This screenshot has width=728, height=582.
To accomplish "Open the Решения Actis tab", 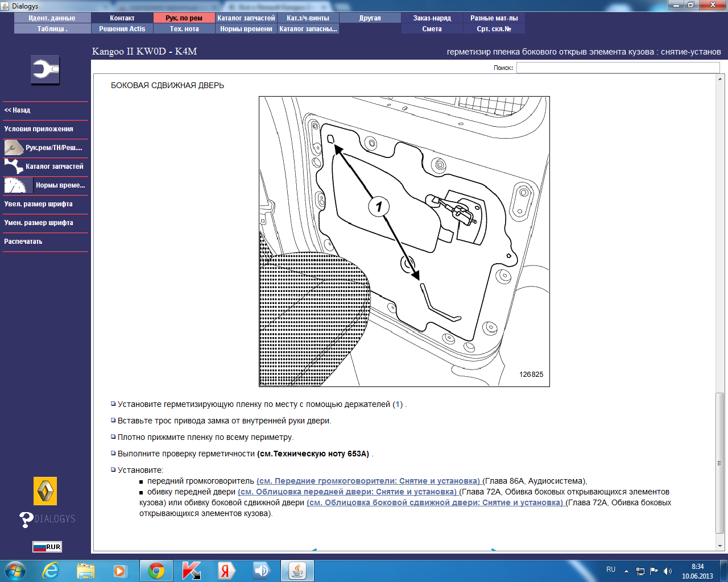I will pyautogui.click(x=122, y=29).
